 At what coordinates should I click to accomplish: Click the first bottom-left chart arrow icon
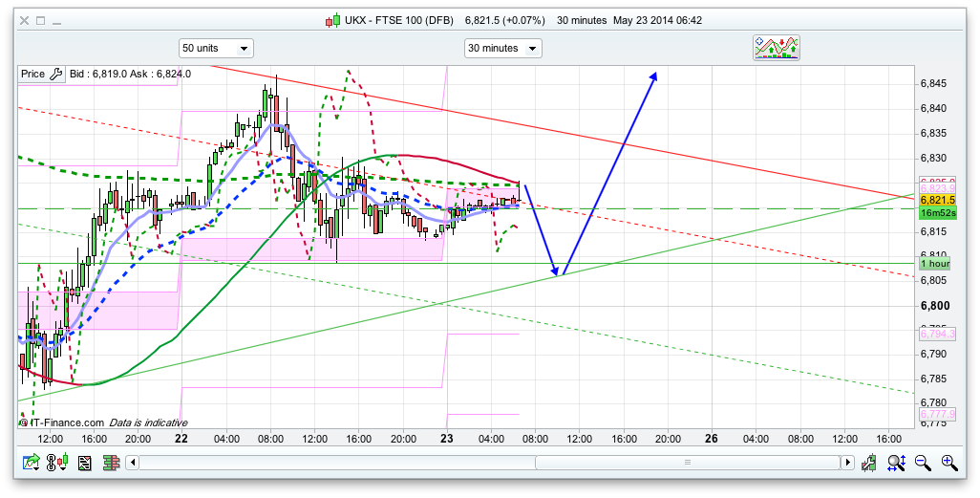(32, 463)
